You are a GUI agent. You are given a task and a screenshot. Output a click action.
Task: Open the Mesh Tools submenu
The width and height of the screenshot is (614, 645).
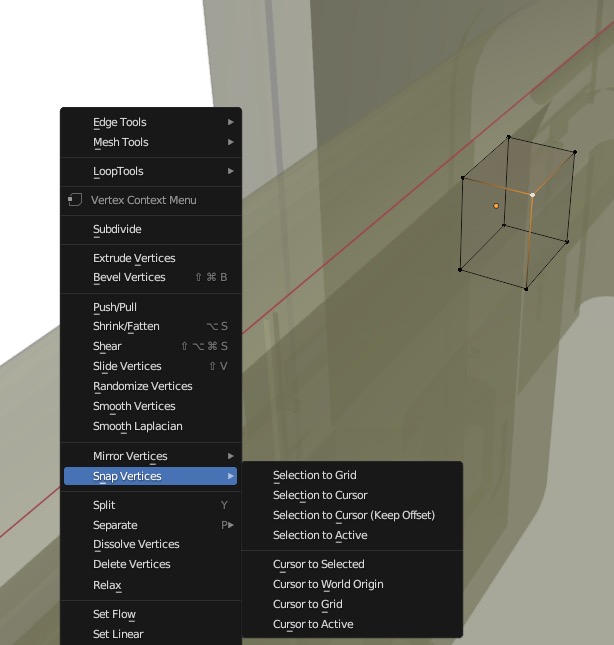coord(151,142)
